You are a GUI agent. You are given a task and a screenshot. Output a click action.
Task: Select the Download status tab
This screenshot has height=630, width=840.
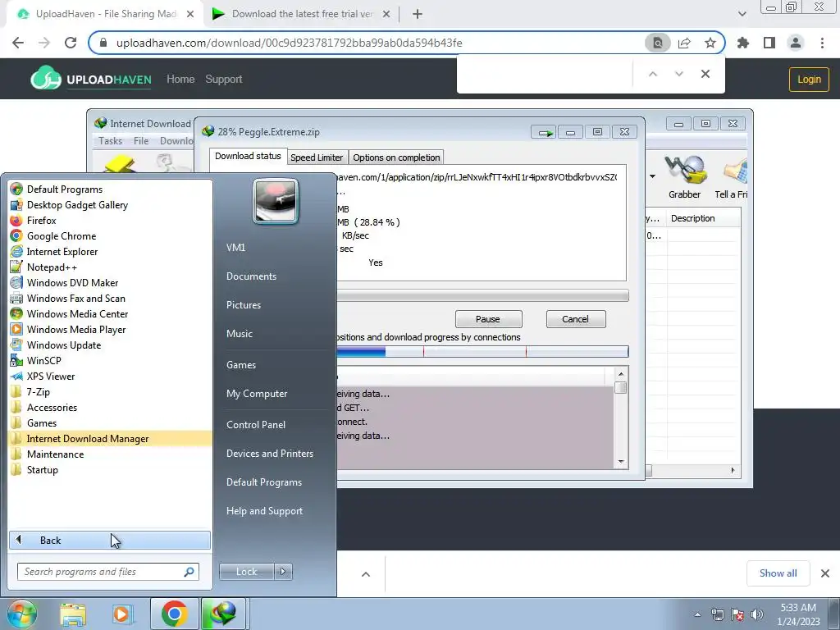[x=248, y=156]
